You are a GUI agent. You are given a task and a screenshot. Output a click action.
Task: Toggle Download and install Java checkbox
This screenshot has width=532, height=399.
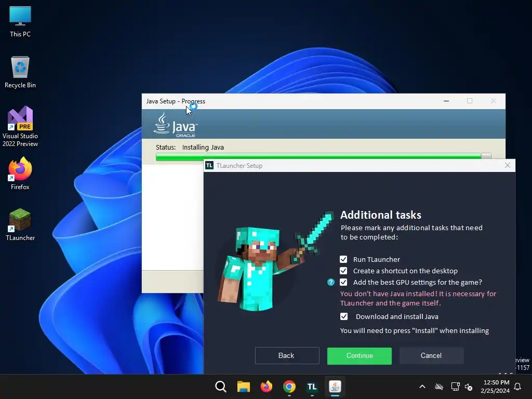[x=344, y=316]
